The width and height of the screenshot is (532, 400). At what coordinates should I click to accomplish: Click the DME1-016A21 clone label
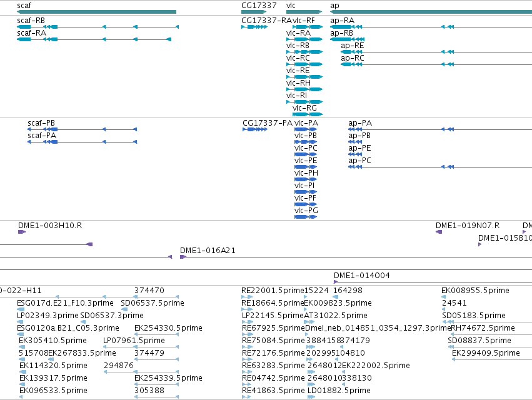point(208,251)
